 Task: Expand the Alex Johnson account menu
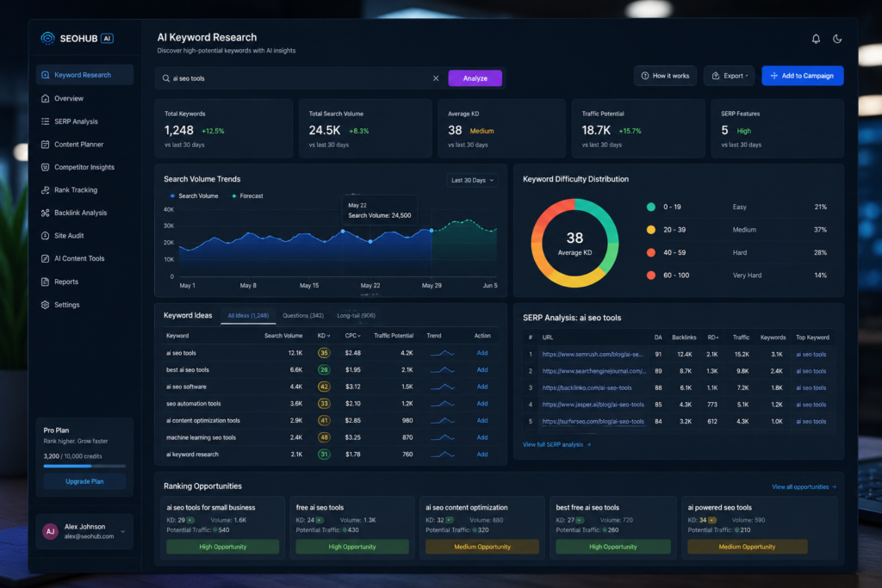122,531
